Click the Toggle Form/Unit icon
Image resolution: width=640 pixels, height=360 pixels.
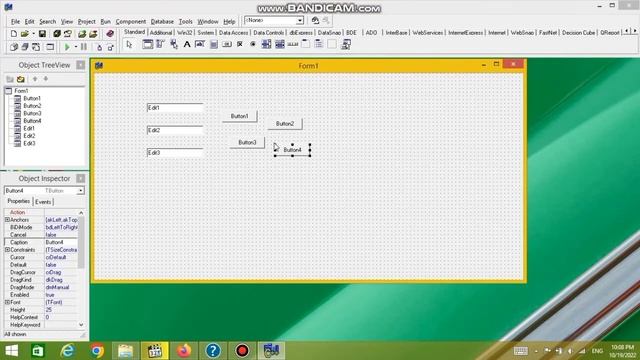click(36, 47)
